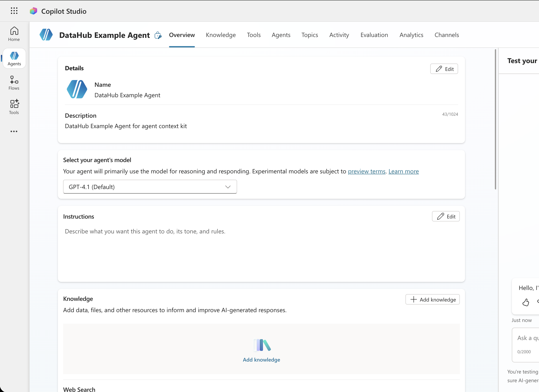Open the preview terms link

pos(367,171)
